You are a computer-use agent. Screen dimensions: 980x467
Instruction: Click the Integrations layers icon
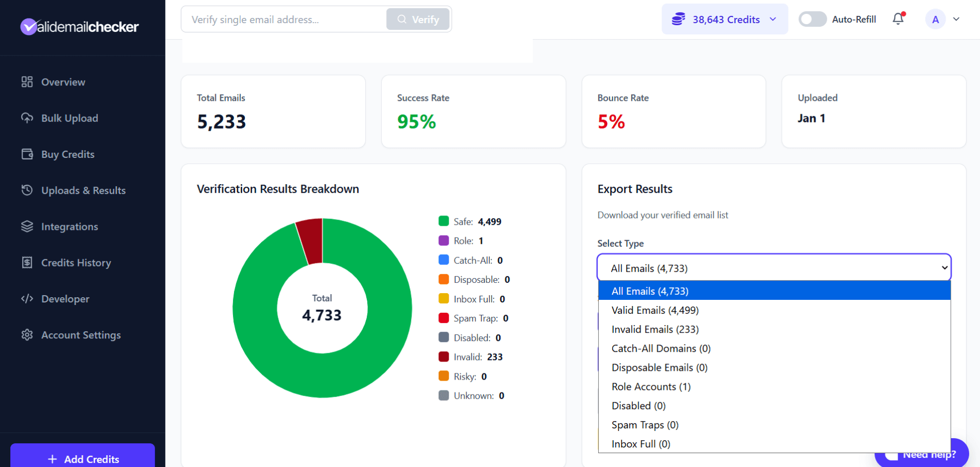tap(27, 226)
